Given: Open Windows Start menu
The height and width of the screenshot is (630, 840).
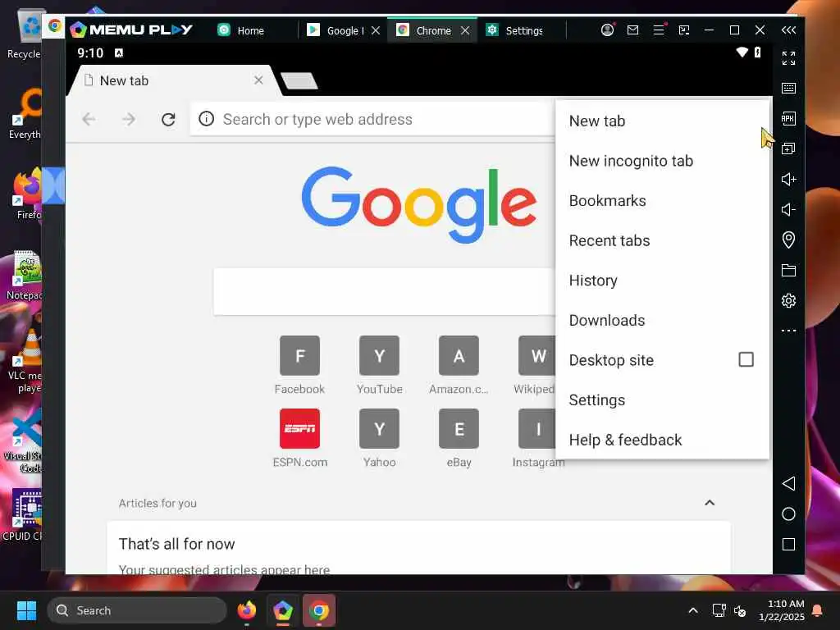Looking at the screenshot, I should coord(26,610).
